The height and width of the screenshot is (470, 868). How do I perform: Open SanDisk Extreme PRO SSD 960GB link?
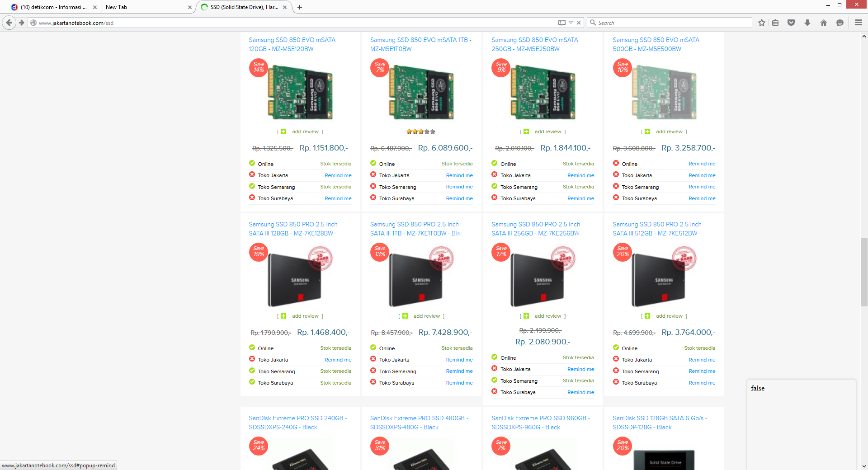(541, 423)
